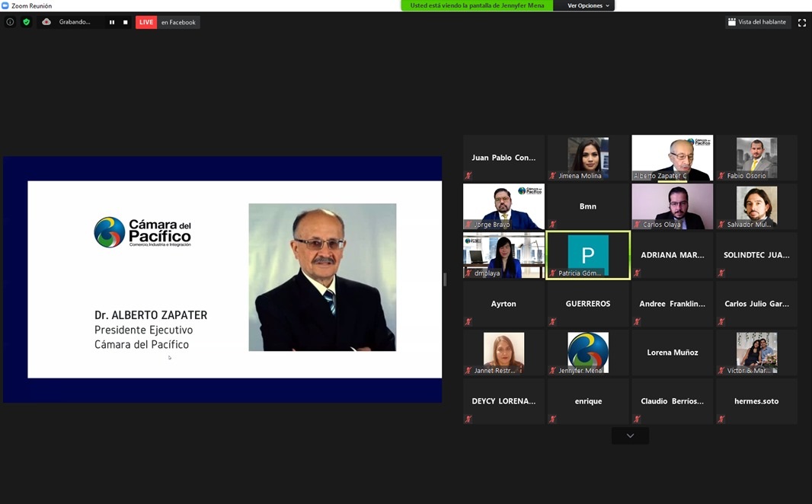This screenshot has width=812, height=504.
Task: Click muted mic icon on Jimena Molina tile
Action: pyautogui.click(x=552, y=175)
